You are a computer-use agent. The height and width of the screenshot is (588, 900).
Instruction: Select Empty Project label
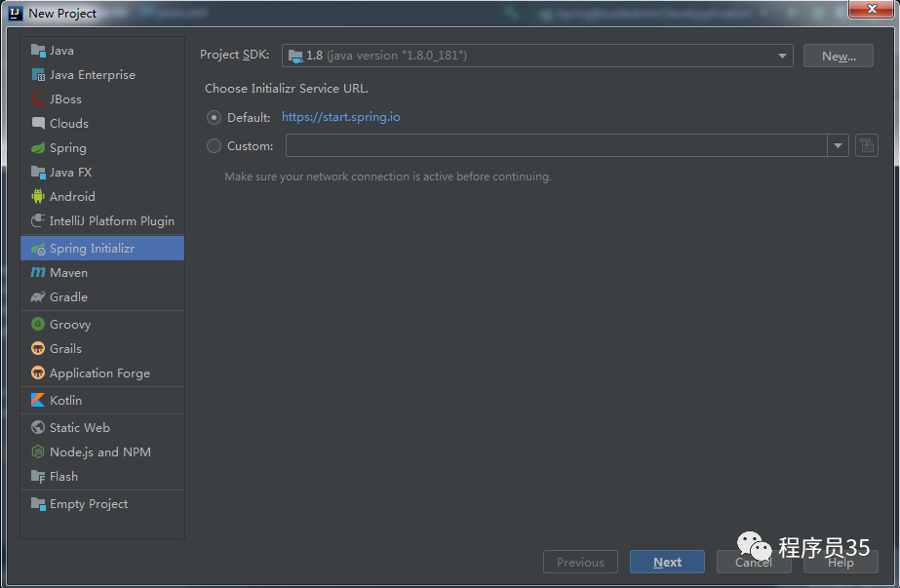click(89, 503)
